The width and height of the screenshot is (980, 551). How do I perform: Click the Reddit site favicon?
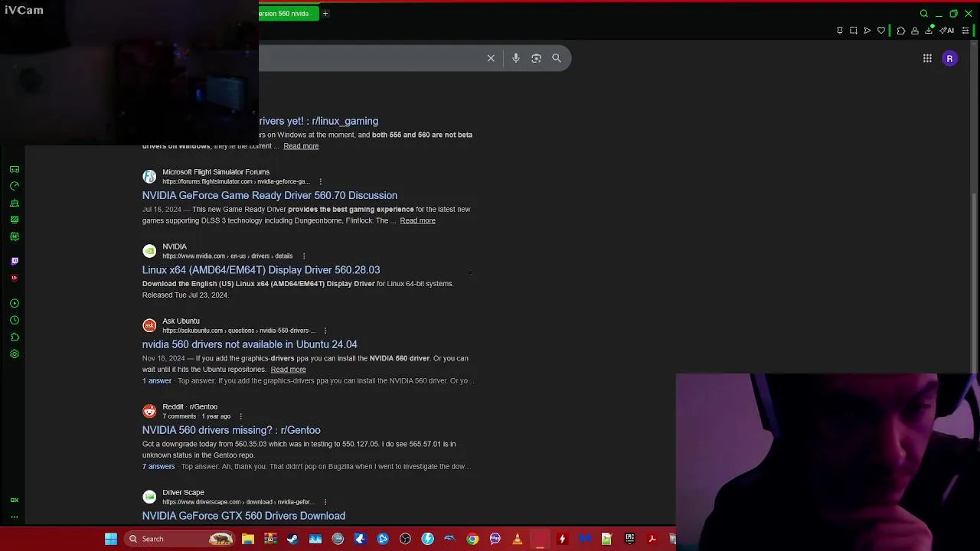click(x=149, y=412)
